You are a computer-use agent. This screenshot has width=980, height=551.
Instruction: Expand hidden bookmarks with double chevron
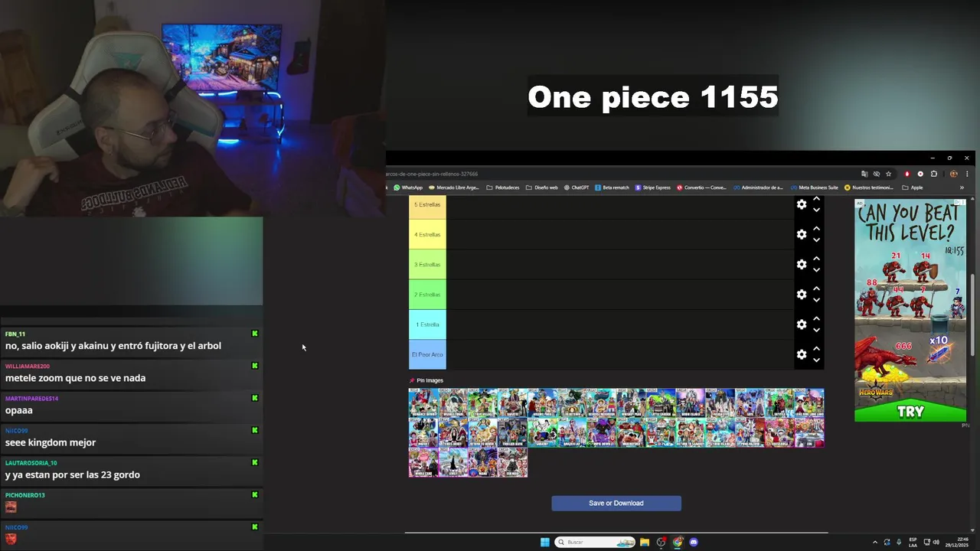pos(962,187)
